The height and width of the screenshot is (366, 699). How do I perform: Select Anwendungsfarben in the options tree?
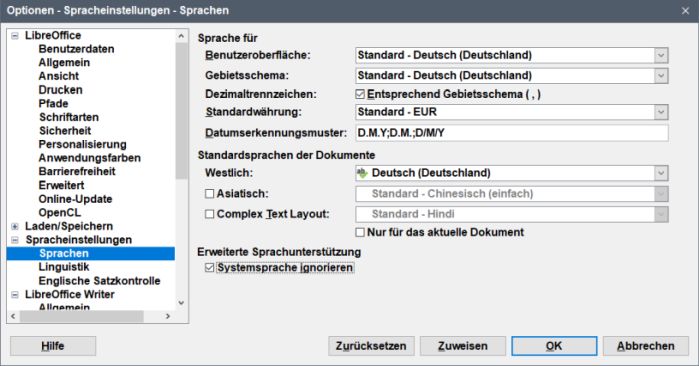tap(90, 158)
